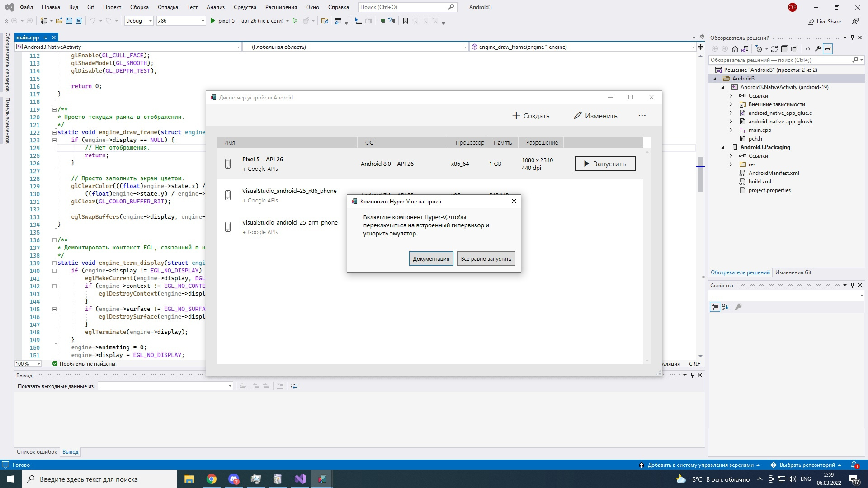Click the editor vertical scrollbar thumb
Image resolution: width=868 pixels, height=488 pixels.
pyautogui.click(x=700, y=174)
